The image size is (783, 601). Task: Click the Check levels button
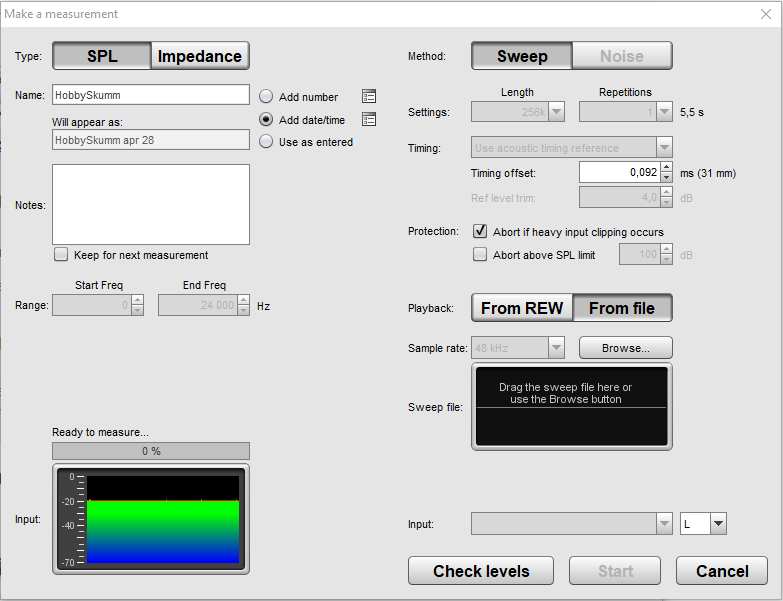point(481,571)
